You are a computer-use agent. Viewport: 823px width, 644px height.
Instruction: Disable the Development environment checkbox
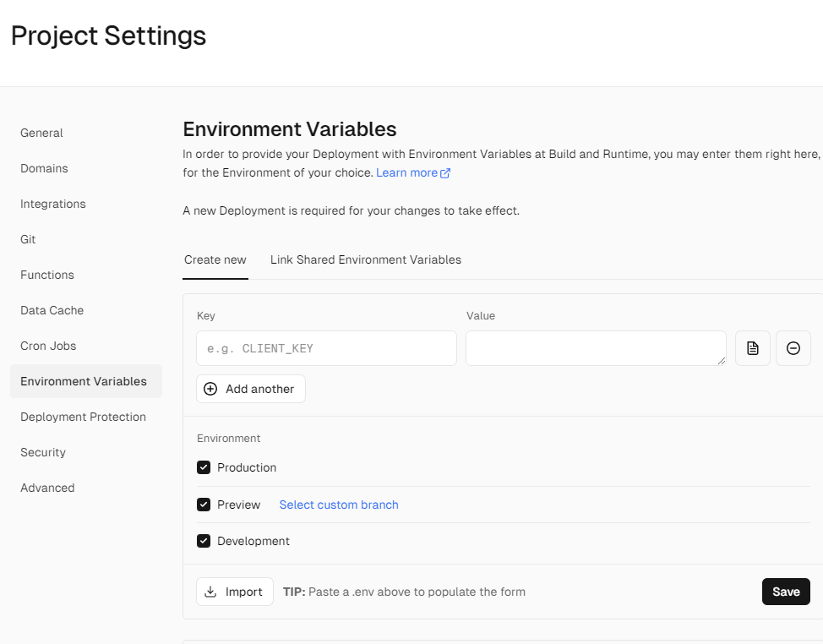coord(204,541)
